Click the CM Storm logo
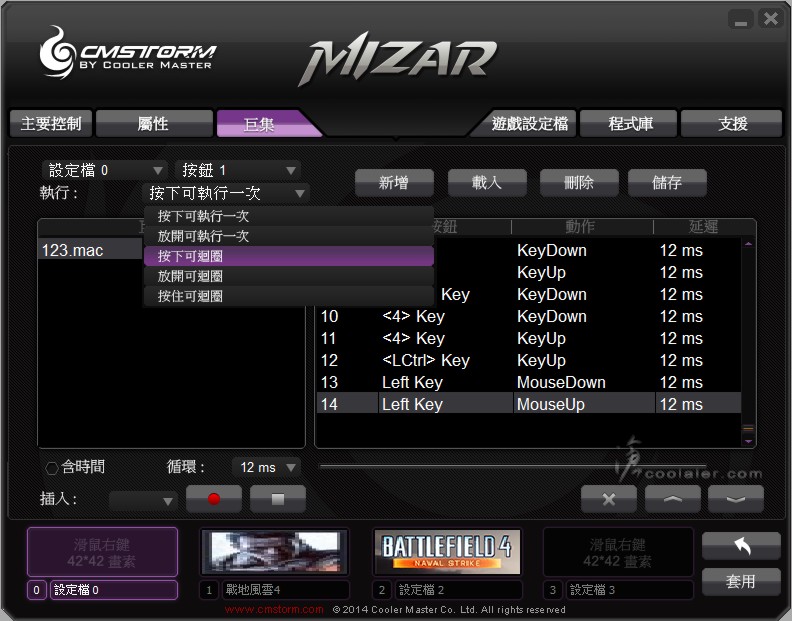The height and width of the screenshot is (621, 792). (128, 53)
